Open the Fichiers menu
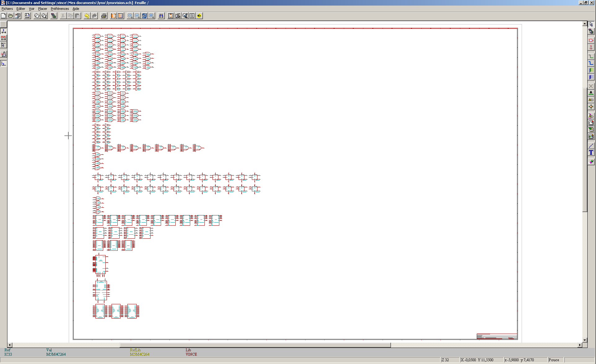Image resolution: width=596 pixels, height=364 pixels. 7,9
